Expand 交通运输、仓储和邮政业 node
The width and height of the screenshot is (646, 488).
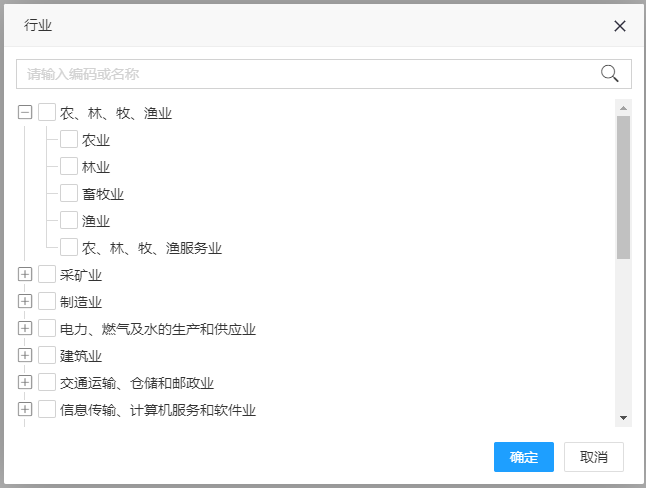tap(25, 382)
